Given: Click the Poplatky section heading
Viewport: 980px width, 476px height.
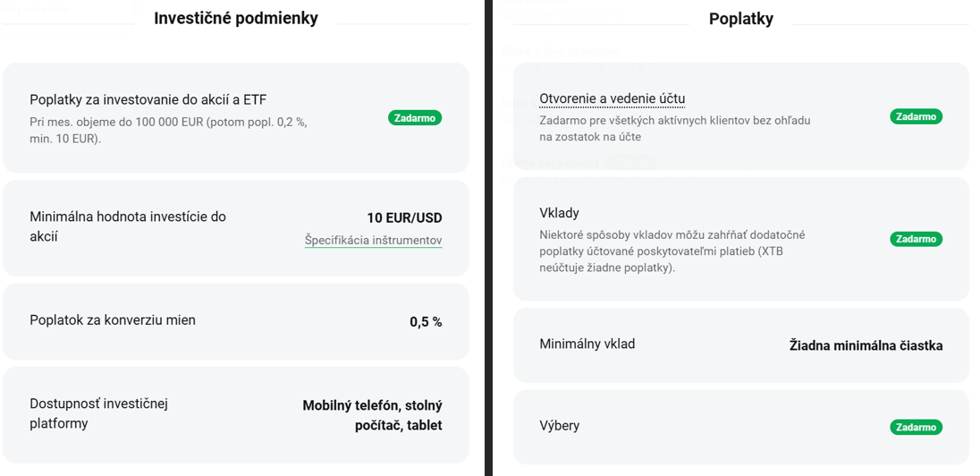Looking at the screenshot, I should (740, 18).
